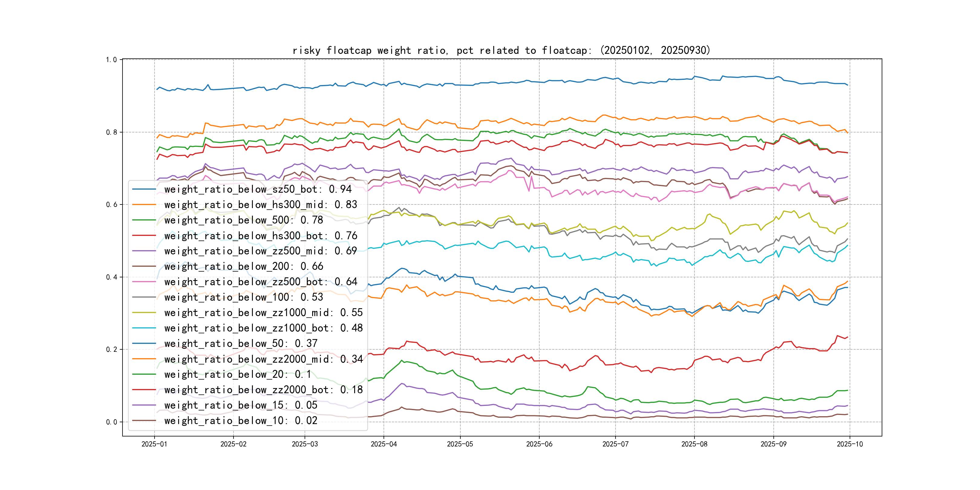Click legend entry weight_ratio_below_sz50_bot: 0.94

[258, 189]
